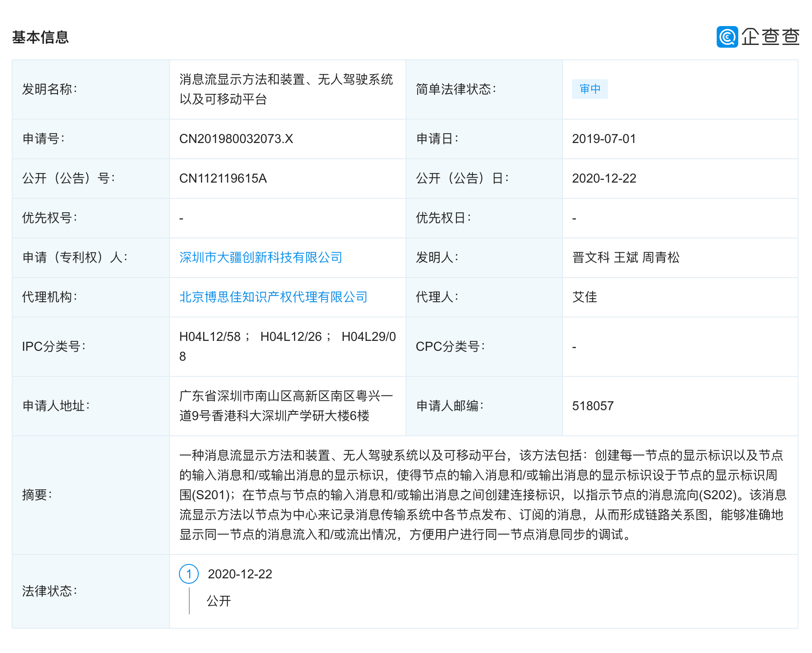Click the CPC分类号 label
The image size is (812, 653).
450,347
